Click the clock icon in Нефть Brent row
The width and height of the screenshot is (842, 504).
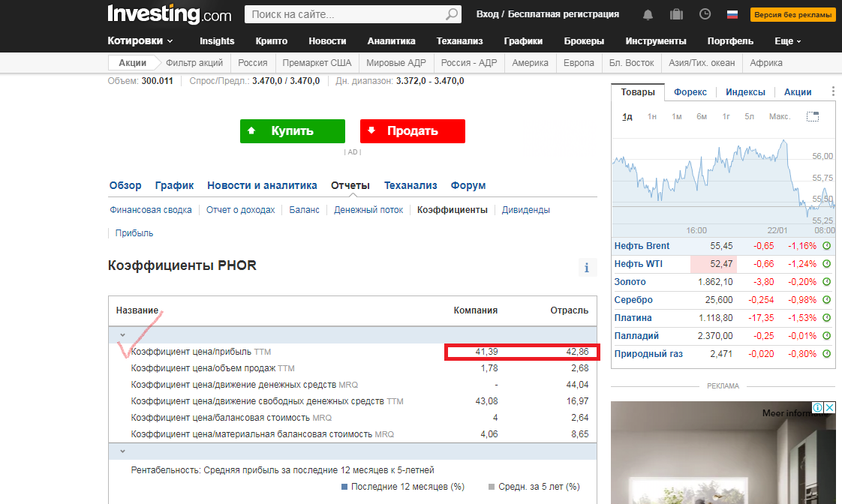tap(827, 246)
